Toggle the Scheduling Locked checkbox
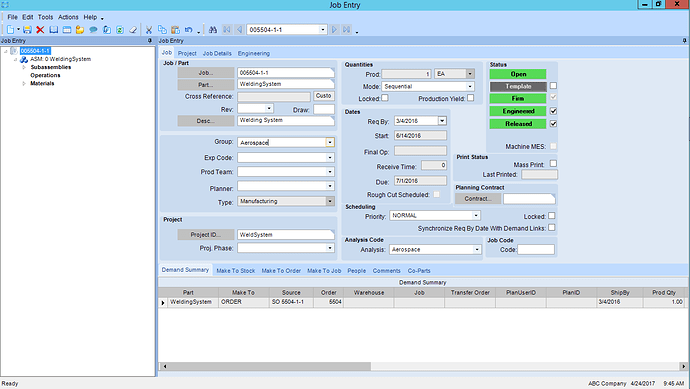Viewport: 690px width, 389px height. 551,216
